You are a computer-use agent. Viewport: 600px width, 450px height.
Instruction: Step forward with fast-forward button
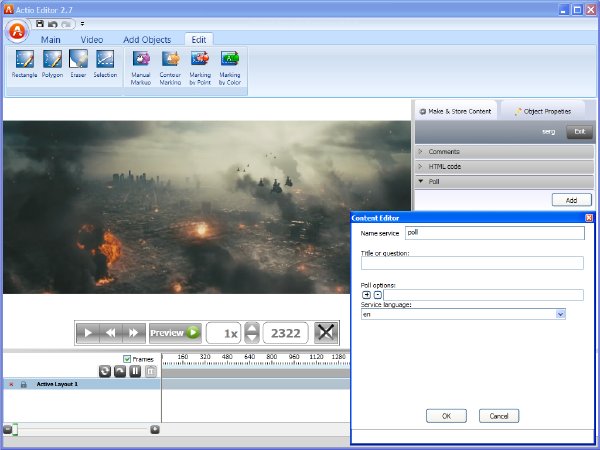(x=134, y=333)
